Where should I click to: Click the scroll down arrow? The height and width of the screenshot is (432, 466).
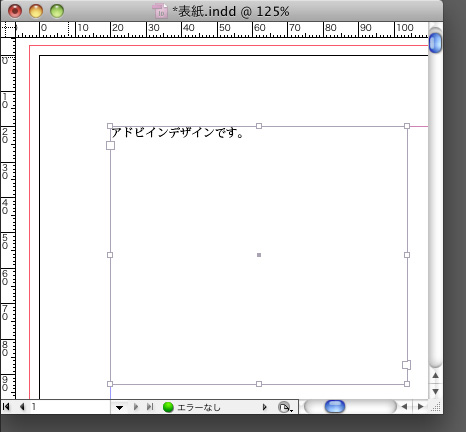435,391
